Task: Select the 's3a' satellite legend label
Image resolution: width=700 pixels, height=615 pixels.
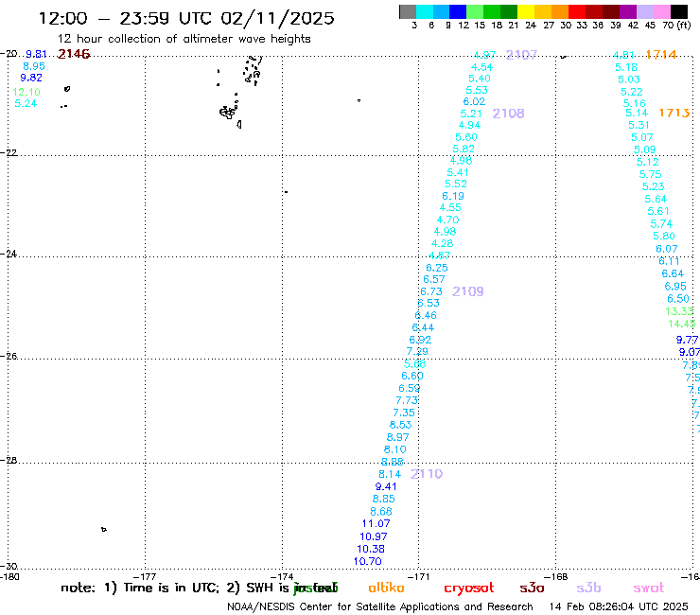Action: click(x=532, y=589)
